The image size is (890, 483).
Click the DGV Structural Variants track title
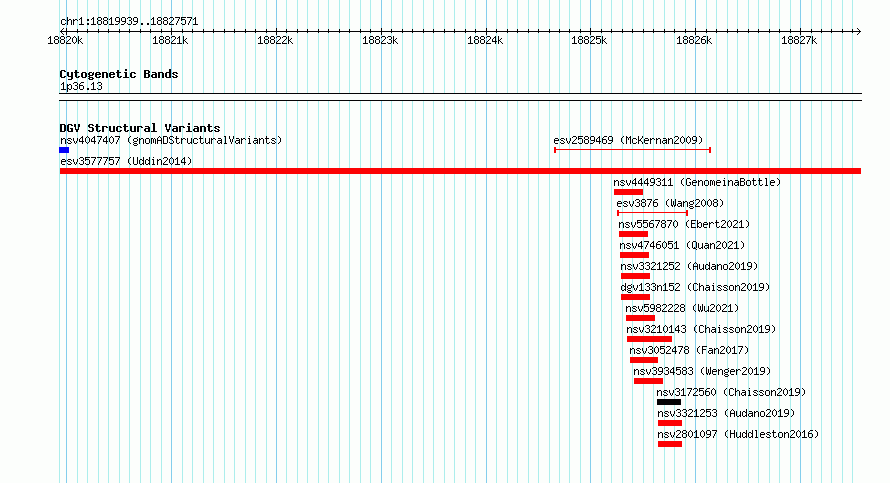pos(140,128)
